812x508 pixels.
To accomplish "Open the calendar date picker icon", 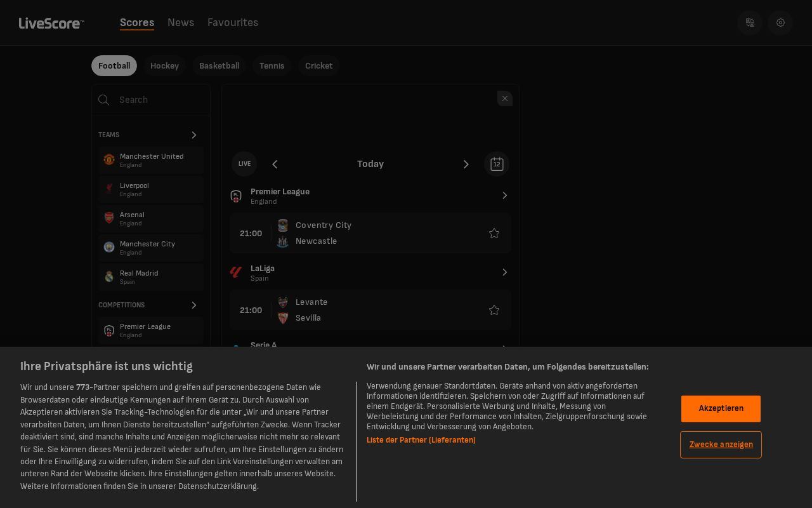I will point(497,164).
